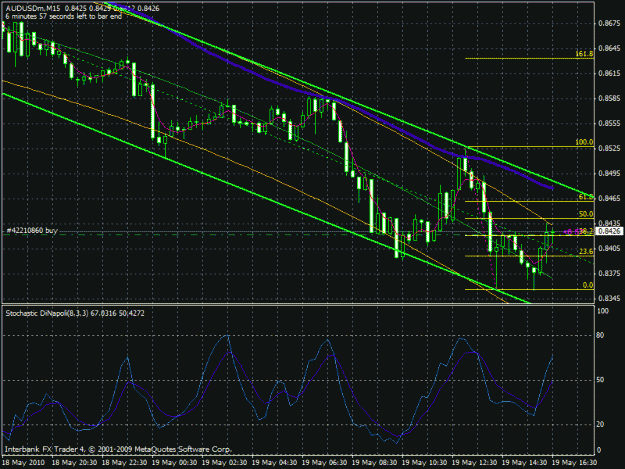Image resolution: width=625 pixels, height=469 pixels.
Task: Click the '18 May 20:30' time axis label
Action: coord(75,463)
